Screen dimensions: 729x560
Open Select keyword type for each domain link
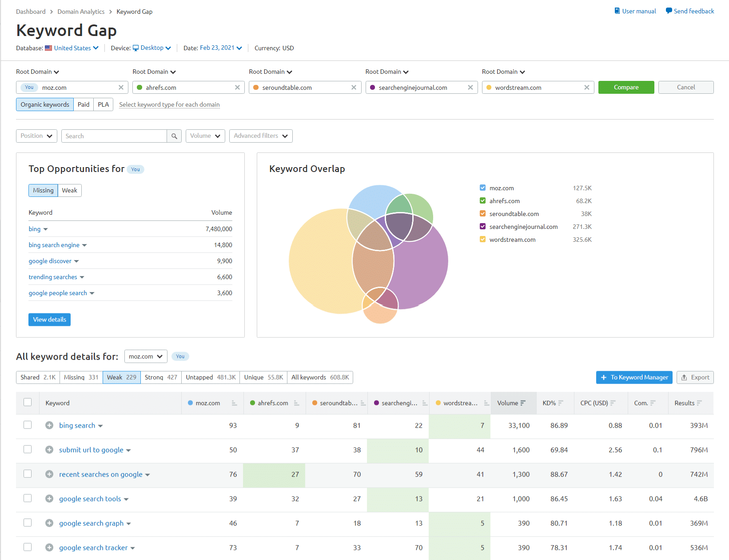(x=169, y=104)
